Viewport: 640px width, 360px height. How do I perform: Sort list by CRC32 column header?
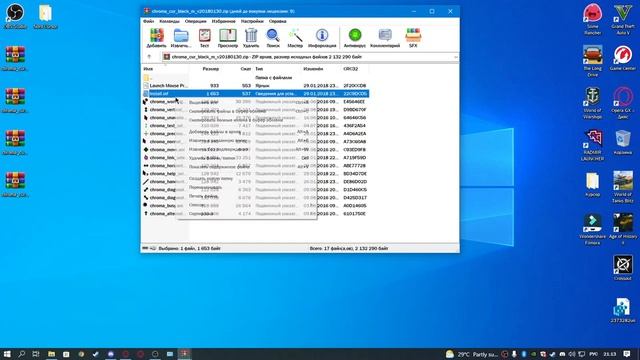[351, 69]
